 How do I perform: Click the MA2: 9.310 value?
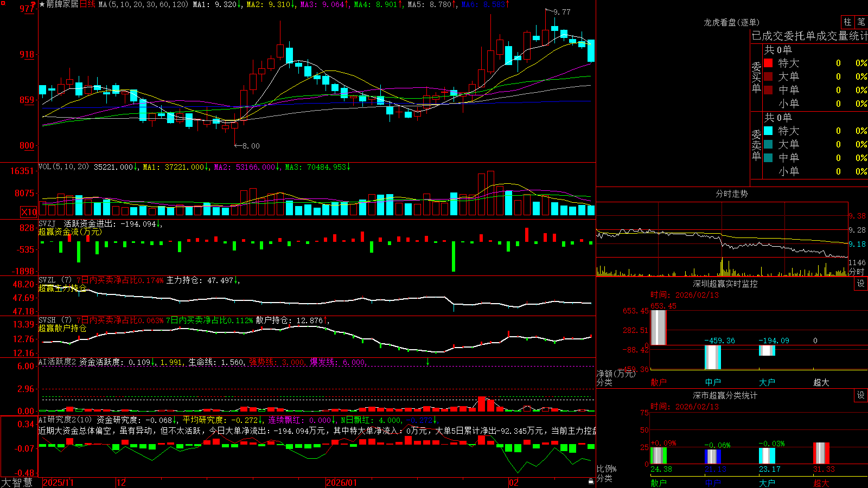271,4
